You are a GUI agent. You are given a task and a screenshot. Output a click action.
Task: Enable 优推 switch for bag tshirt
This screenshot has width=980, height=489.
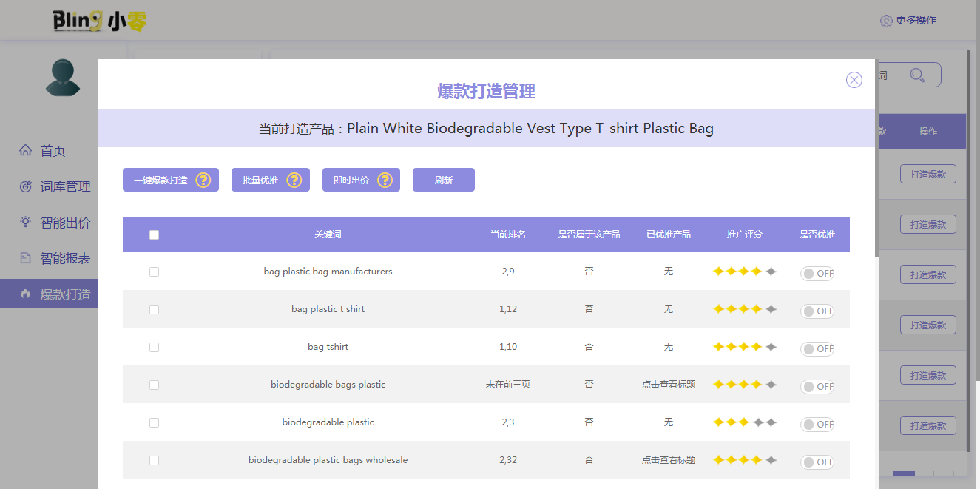tap(817, 349)
